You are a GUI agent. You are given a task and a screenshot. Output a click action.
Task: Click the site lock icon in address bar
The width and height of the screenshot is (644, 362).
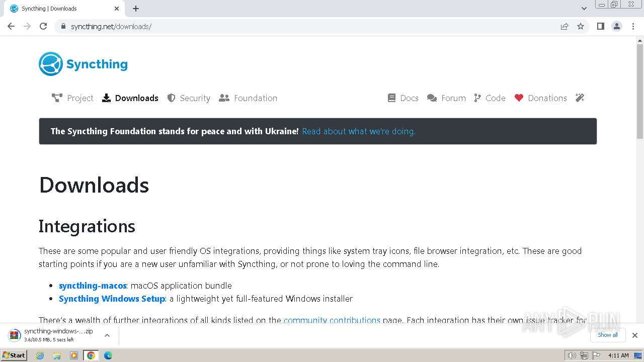(63, 27)
